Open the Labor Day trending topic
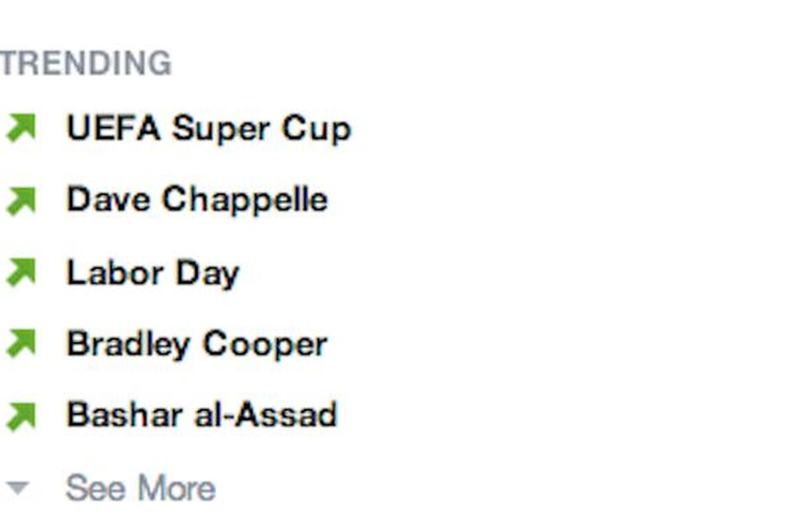Image resolution: width=798 pixels, height=532 pixels. pos(152,273)
